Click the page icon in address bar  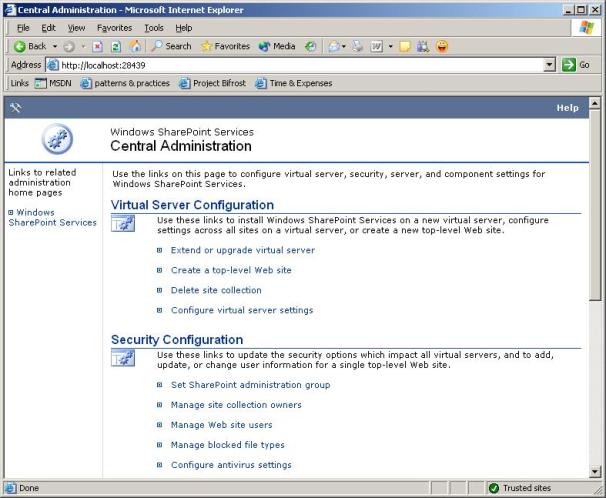(53, 65)
